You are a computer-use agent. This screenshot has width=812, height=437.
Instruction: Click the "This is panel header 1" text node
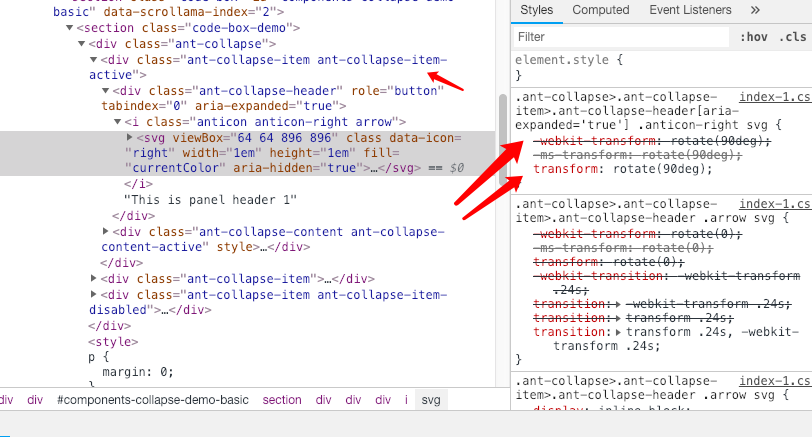[x=210, y=200]
